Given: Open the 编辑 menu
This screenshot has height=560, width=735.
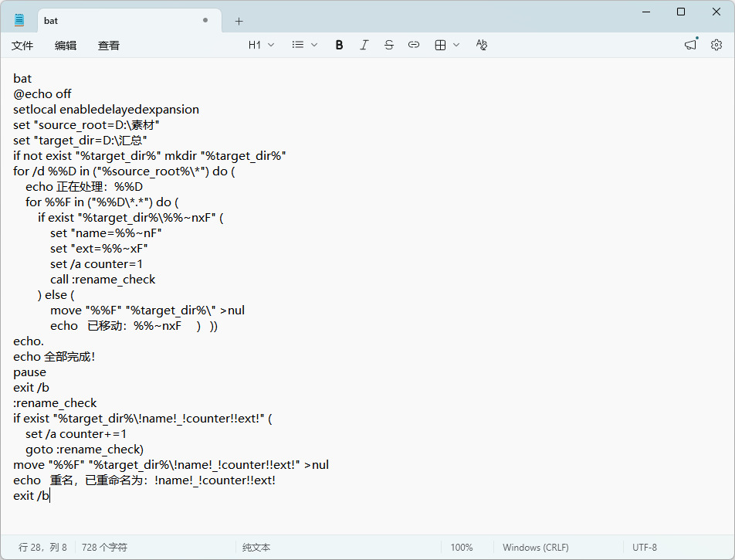Looking at the screenshot, I should tap(66, 46).
